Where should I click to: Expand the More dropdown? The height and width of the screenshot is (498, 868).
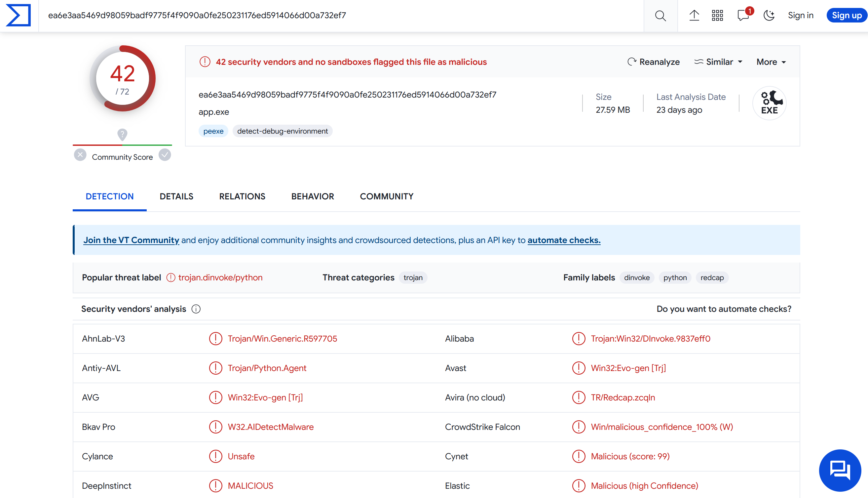(x=771, y=62)
